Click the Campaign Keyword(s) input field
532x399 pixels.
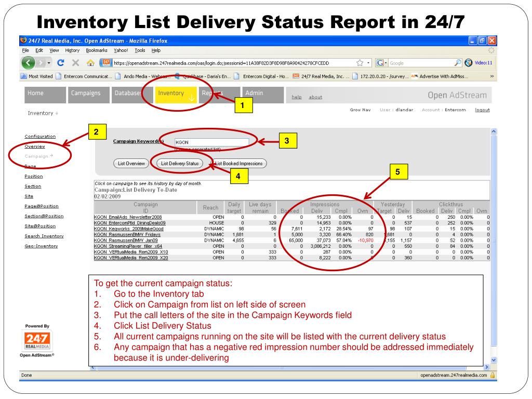[x=212, y=142]
